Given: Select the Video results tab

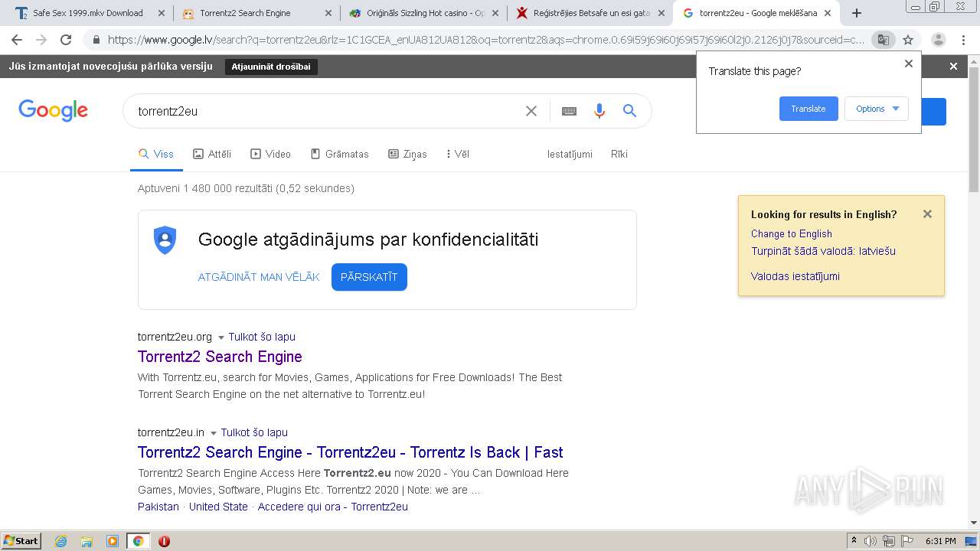Looking at the screenshot, I should pyautogui.click(x=271, y=154).
